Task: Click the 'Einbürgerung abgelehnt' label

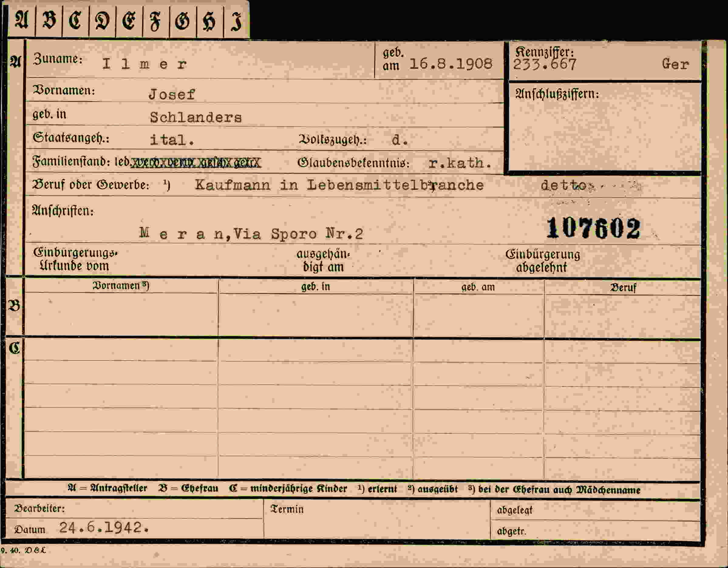Action: click(543, 261)
